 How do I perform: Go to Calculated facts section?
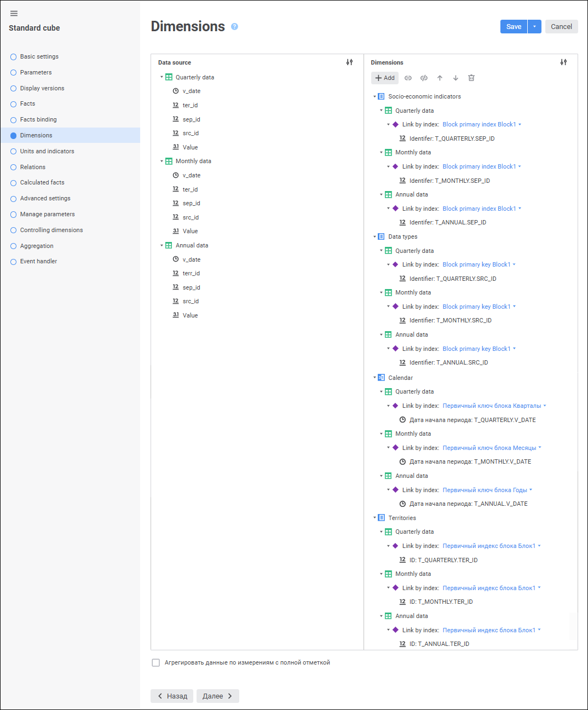click(42, 182)
